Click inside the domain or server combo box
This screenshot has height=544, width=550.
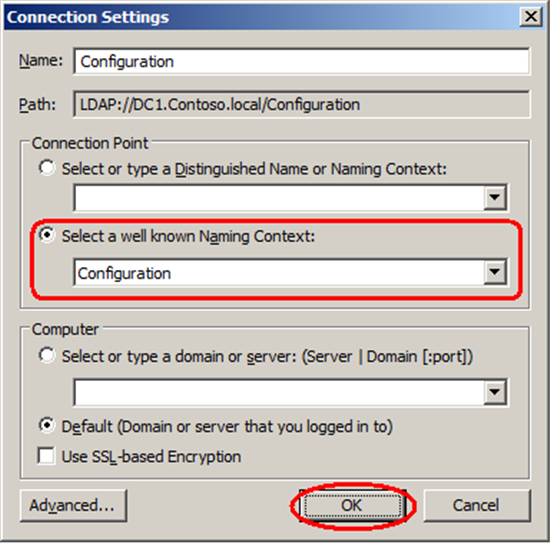pos(279,392)
